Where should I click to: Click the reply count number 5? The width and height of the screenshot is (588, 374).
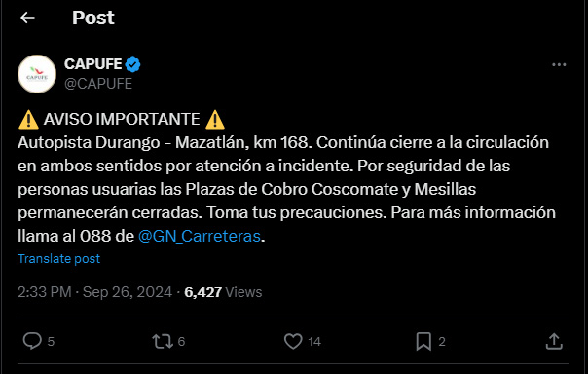pos(51,341)
